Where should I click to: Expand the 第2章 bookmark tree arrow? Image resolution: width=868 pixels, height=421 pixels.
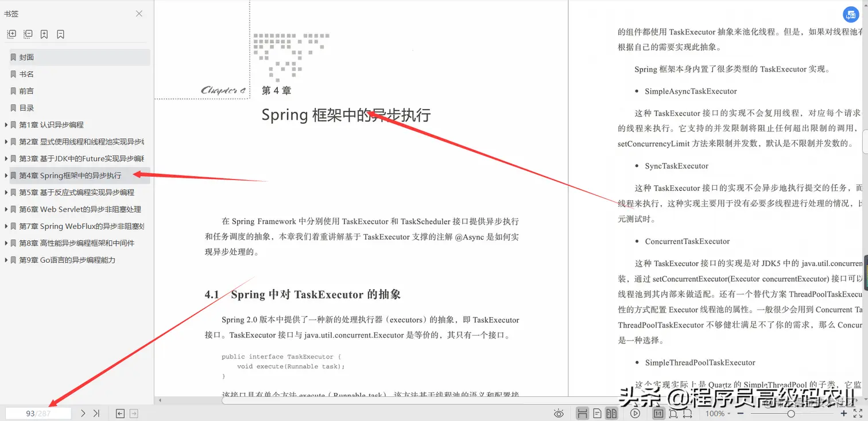[6, 142]
